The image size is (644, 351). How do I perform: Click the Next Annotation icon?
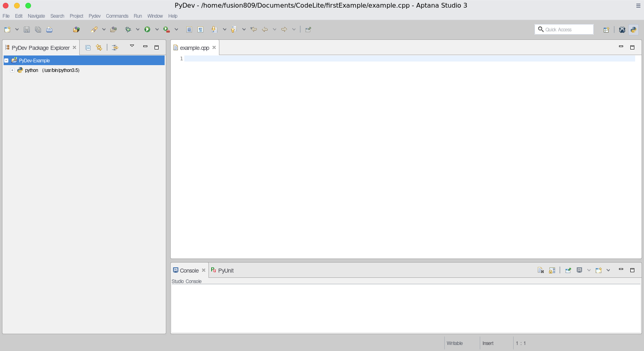pos(215,29)
